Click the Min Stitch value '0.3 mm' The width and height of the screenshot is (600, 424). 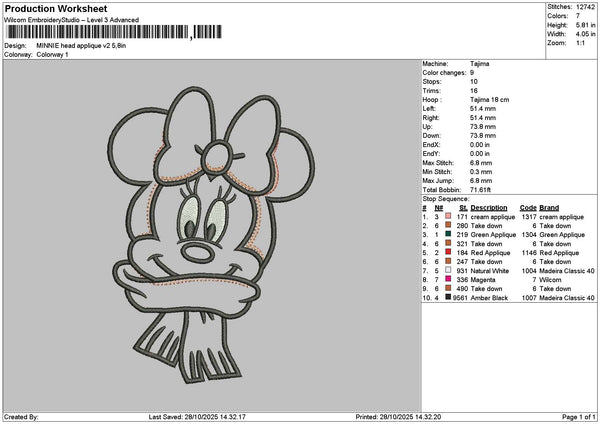481,172
